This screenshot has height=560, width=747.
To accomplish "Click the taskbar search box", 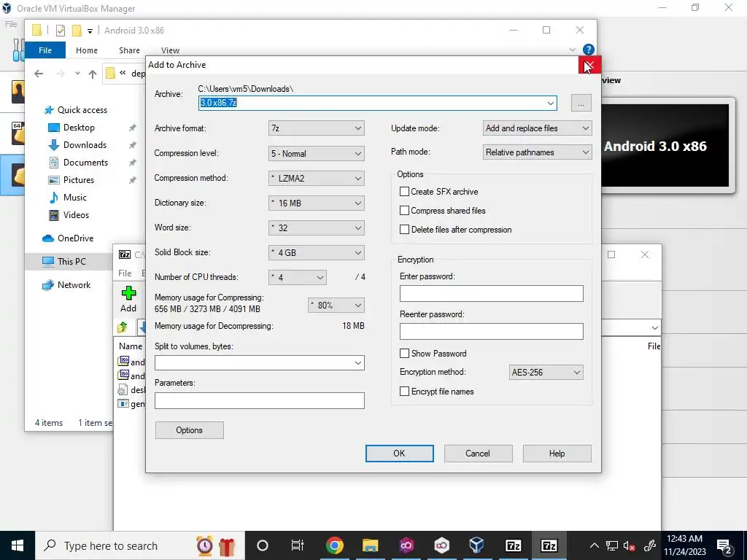I will coord(140,545).
